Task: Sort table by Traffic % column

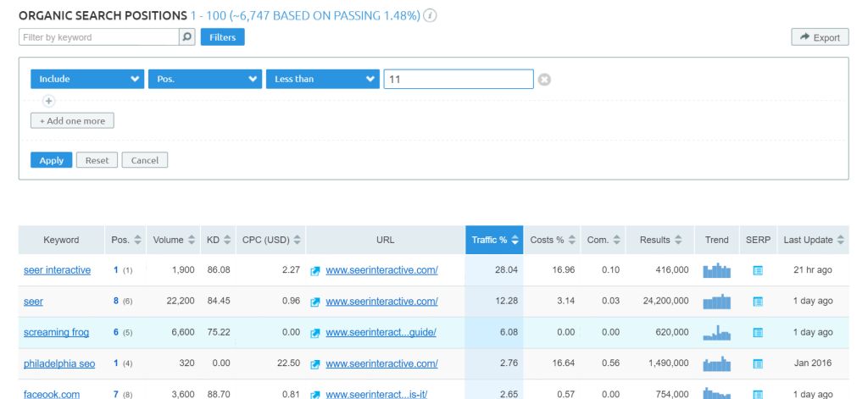Action: click(x=494, y=240)
